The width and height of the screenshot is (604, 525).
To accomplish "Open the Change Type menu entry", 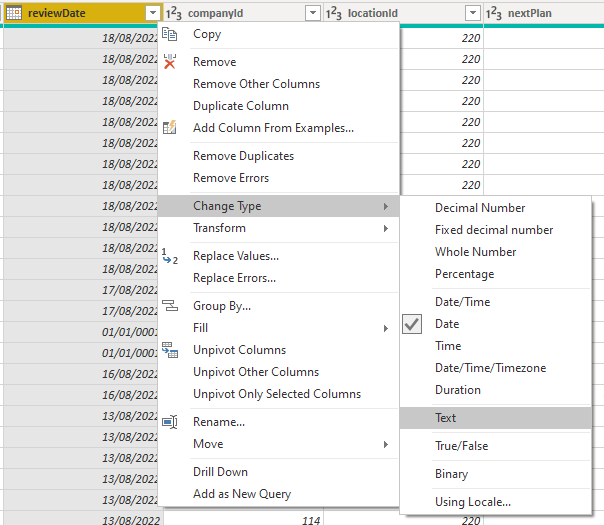I will [278, 206].
